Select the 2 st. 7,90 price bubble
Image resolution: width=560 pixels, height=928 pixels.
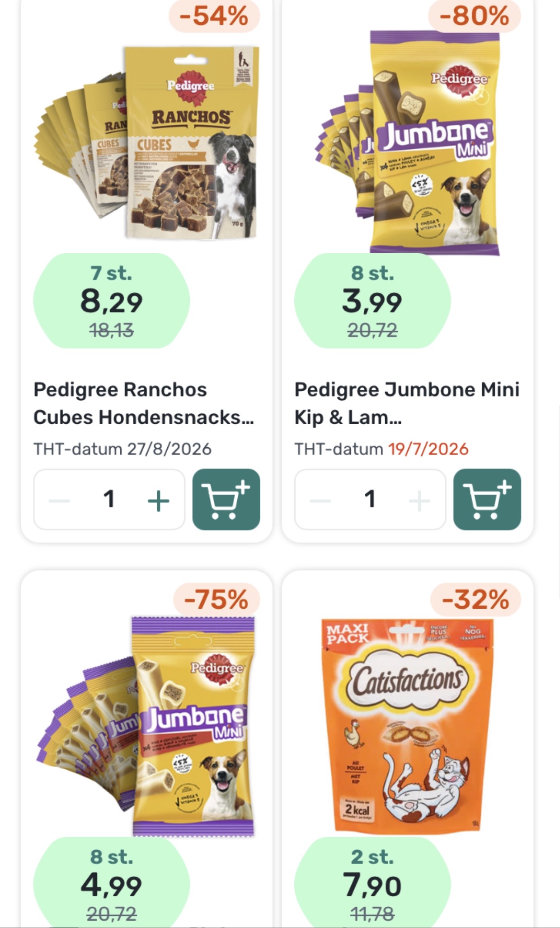(372, 882)
